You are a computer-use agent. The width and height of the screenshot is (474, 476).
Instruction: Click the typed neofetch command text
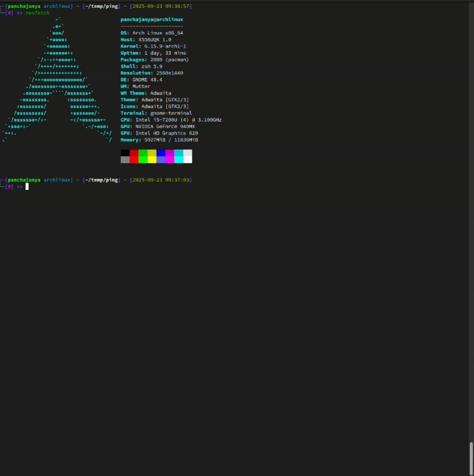(37, 13)
